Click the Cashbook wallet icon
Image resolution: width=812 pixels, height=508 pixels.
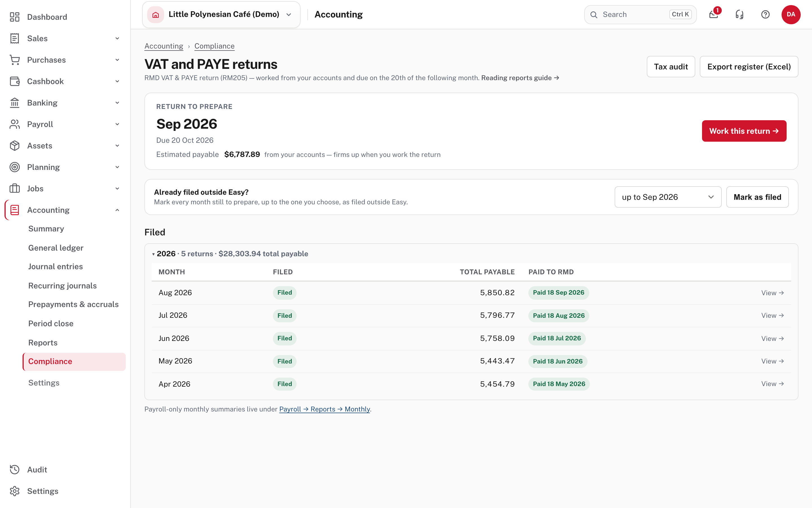coord(14,81)
